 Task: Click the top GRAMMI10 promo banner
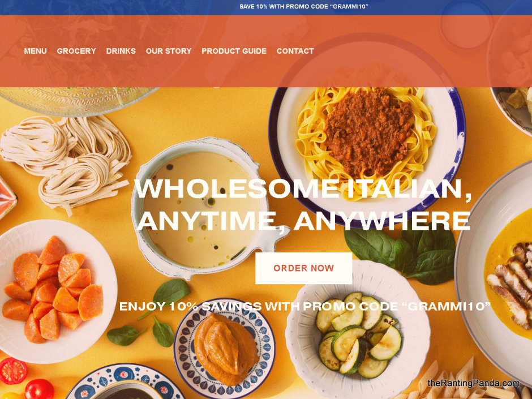point(304,6)
